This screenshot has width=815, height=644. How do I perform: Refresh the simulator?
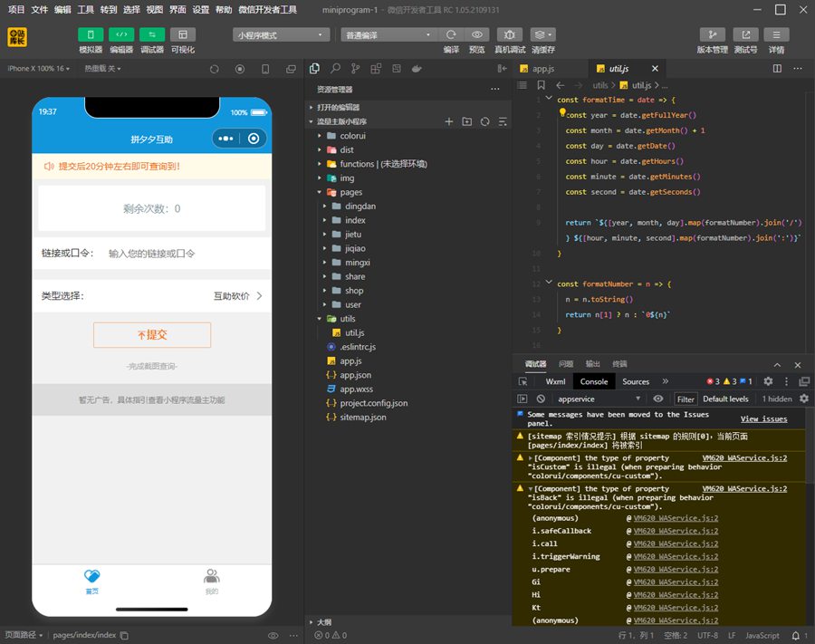pyautogui.click(x=214, y=69)
